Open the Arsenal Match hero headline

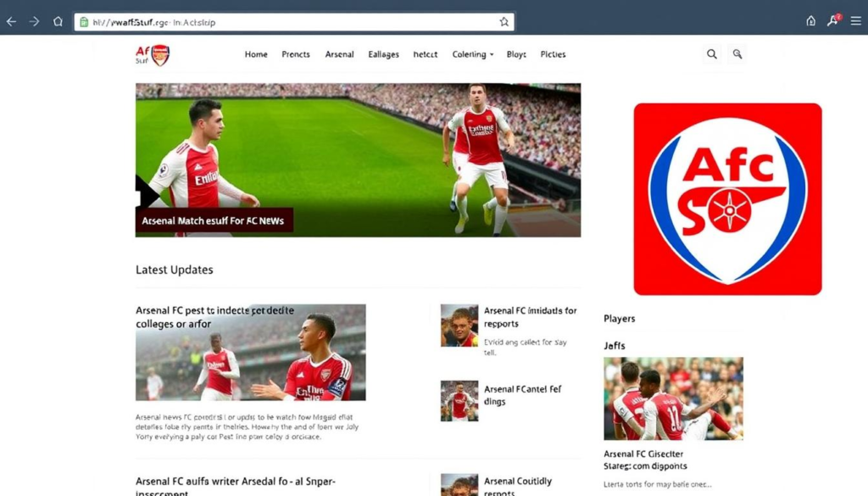pos(214,221)
